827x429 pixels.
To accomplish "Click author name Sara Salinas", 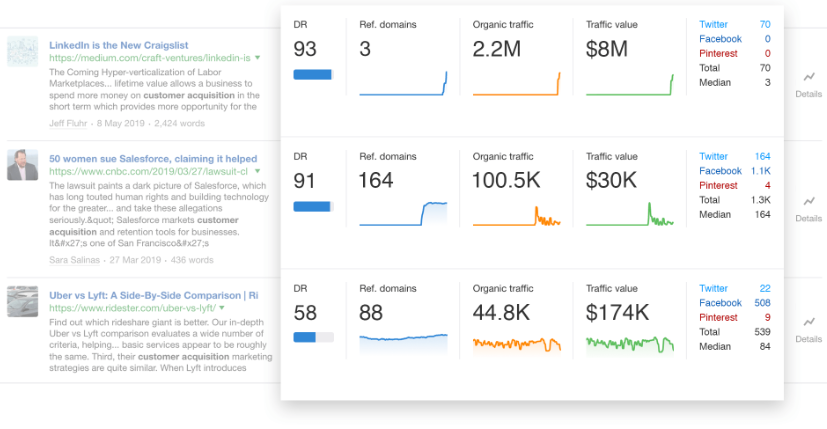I will pos(74,260).
